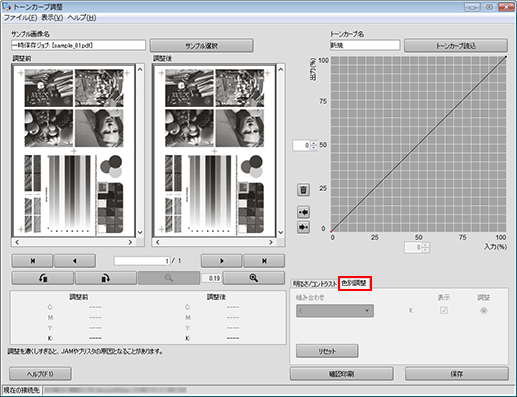Open the 組み合わせ combination dropdown
The height and width of the screenshot is (397, 517).
click(x=335, y=311)
